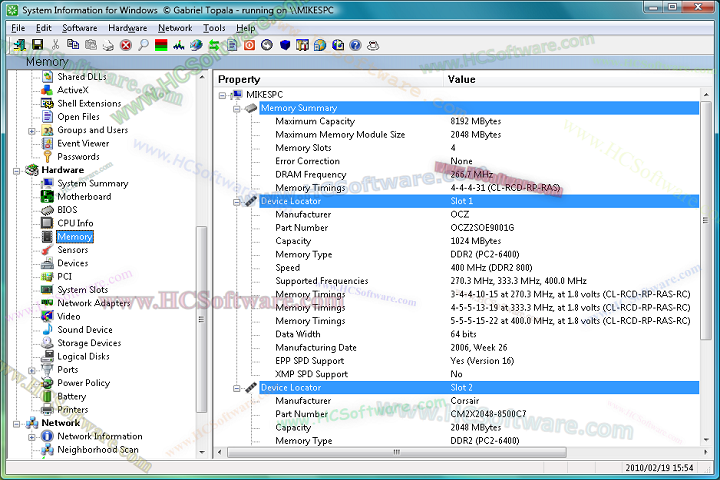720x480 pixels.
Task: Click the dark round arrow icon
Action: (267, 45)
